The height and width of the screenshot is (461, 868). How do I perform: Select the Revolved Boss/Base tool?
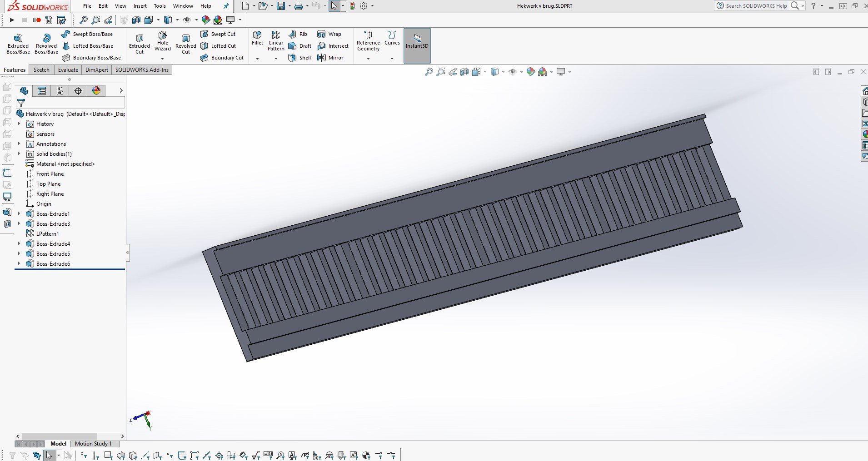(46, 44)
